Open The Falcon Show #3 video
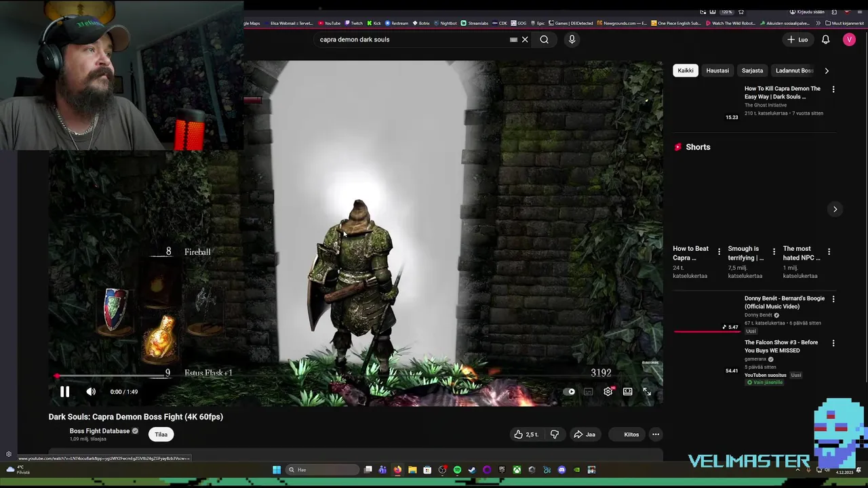The width and height of the screenshot is (868, 488). [781, 346]
